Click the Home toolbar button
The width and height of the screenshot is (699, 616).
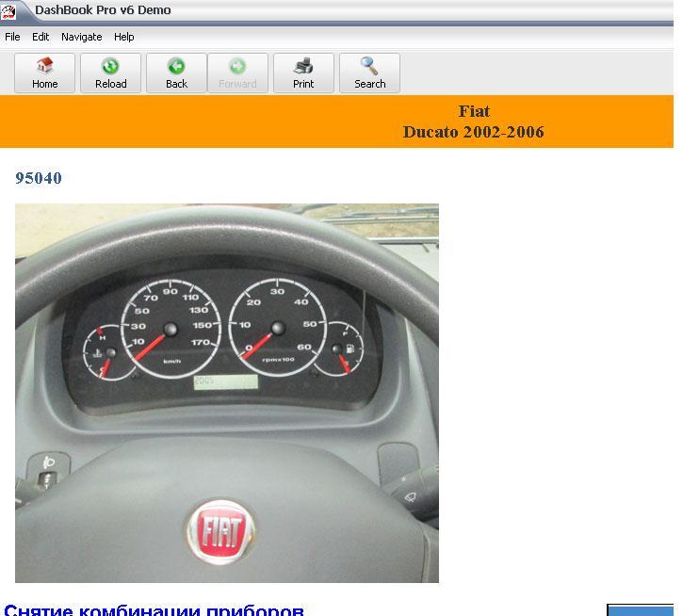click(x=44, y=73)
